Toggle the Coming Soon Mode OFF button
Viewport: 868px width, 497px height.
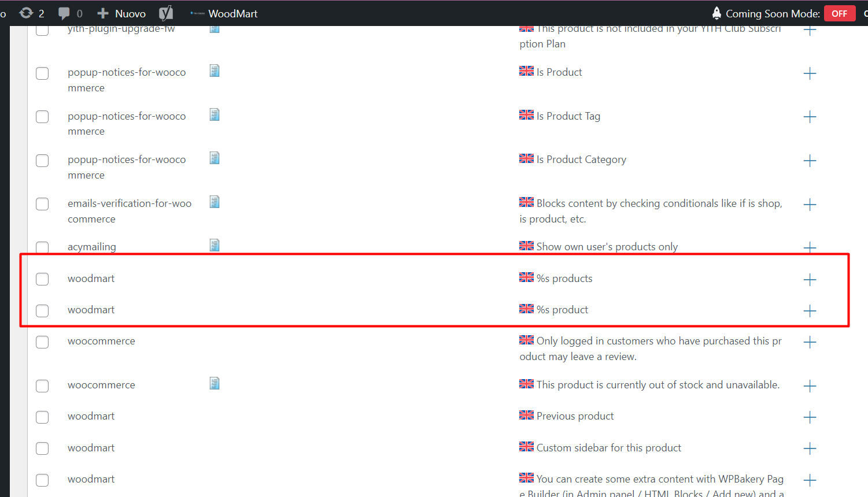[x=840, y=13]
